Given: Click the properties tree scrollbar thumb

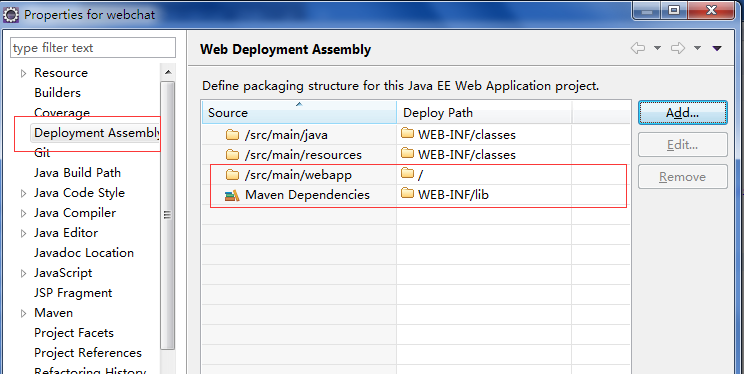Looking at the screenshot, I should click(167, 215).
